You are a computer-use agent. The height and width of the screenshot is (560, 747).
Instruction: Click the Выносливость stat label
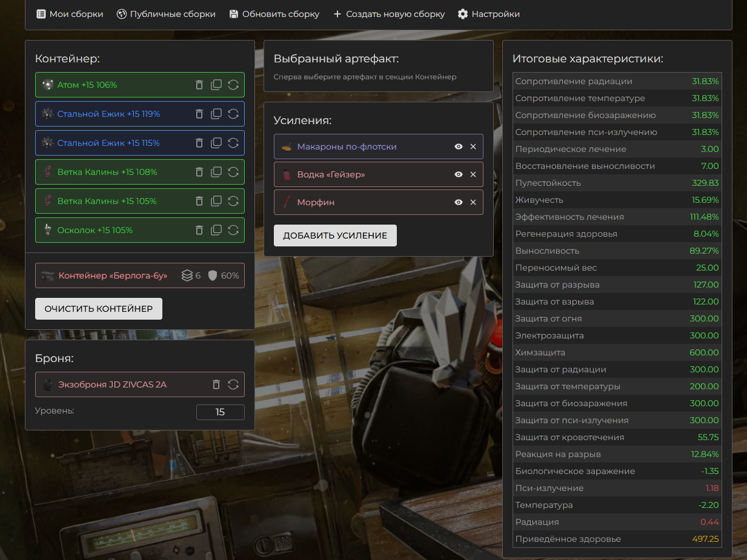pyautogui.click(x=547, y=251)
